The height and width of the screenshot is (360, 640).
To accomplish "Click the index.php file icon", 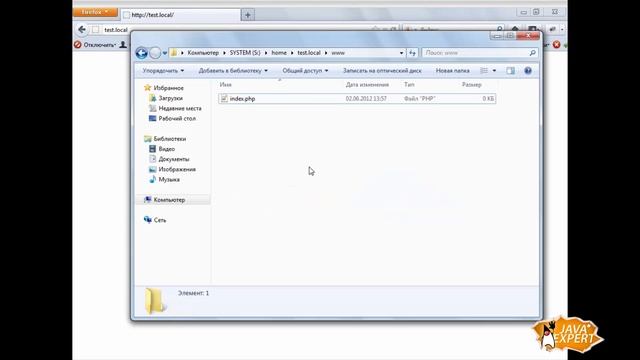I will pos(224,98).
